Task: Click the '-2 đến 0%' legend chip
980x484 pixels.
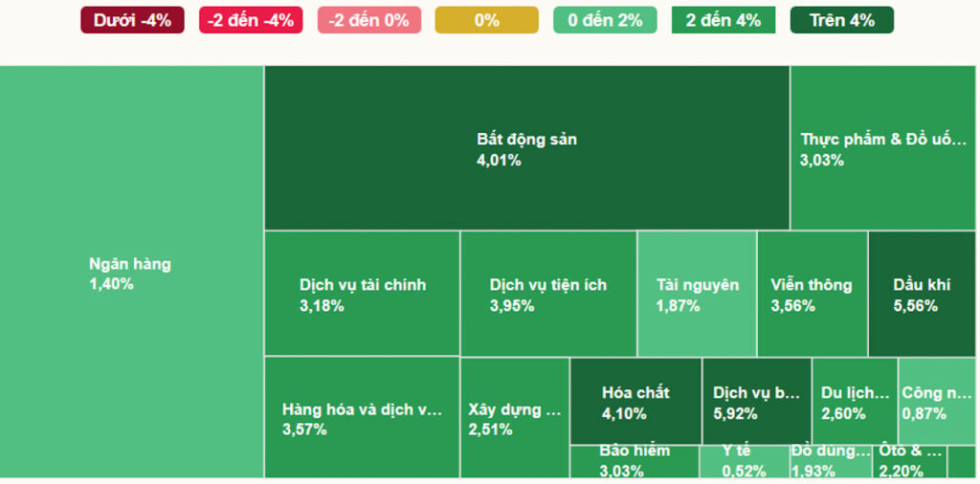Action: (368, 20)
